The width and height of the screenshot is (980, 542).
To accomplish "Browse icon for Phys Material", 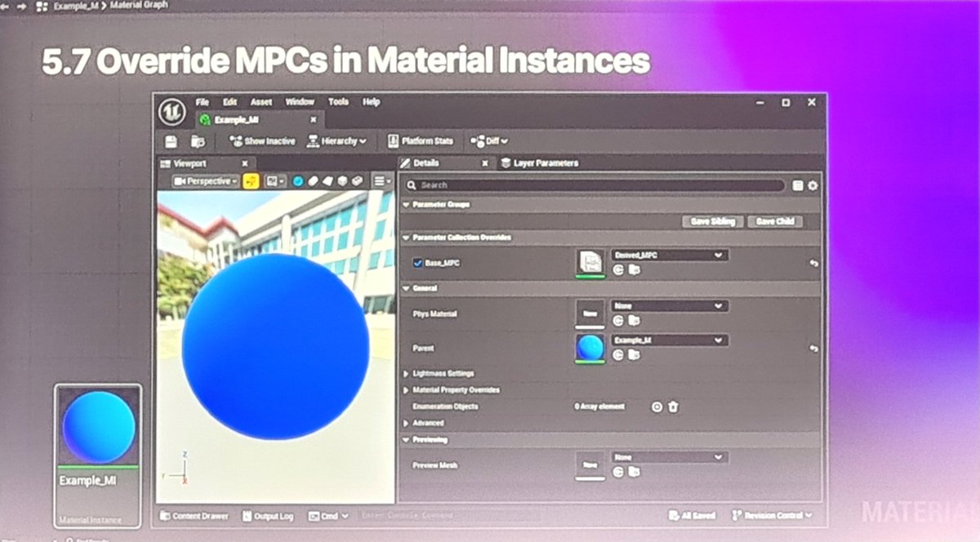I will (634, 321).
